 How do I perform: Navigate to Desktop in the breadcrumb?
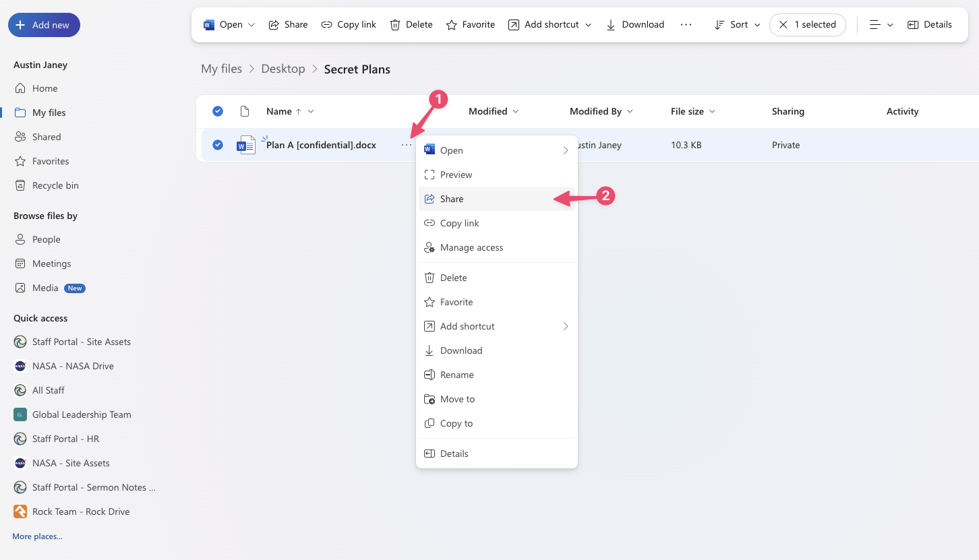coord(283,69)
